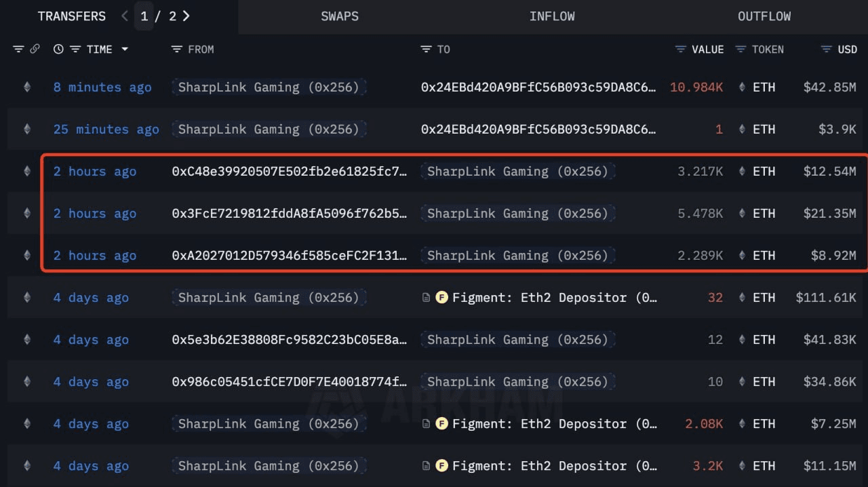Image resolution: width=868 pixels, height=487 pixels.
Task: Click the USD amount $7.25M
Action: [833, 423]
